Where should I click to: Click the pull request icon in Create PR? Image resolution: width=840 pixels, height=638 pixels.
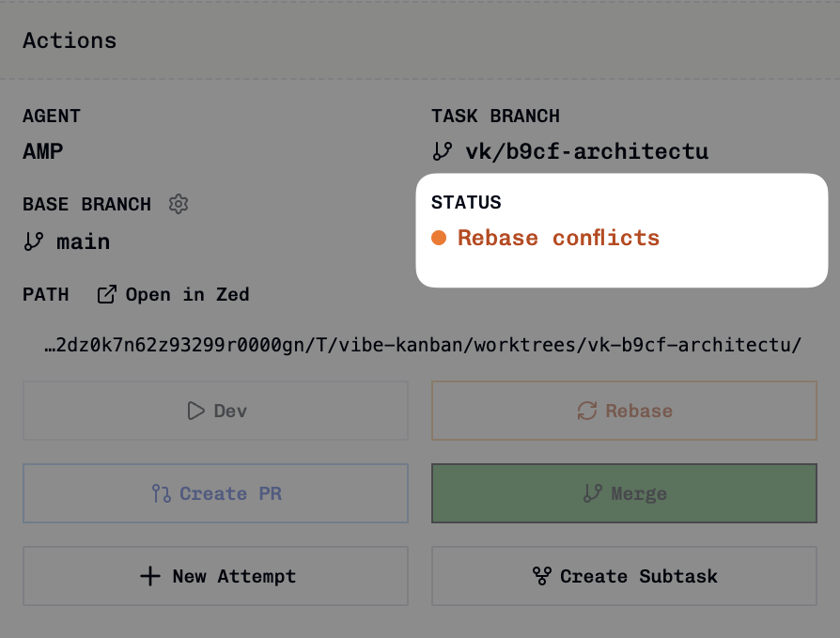coord(162,493)
